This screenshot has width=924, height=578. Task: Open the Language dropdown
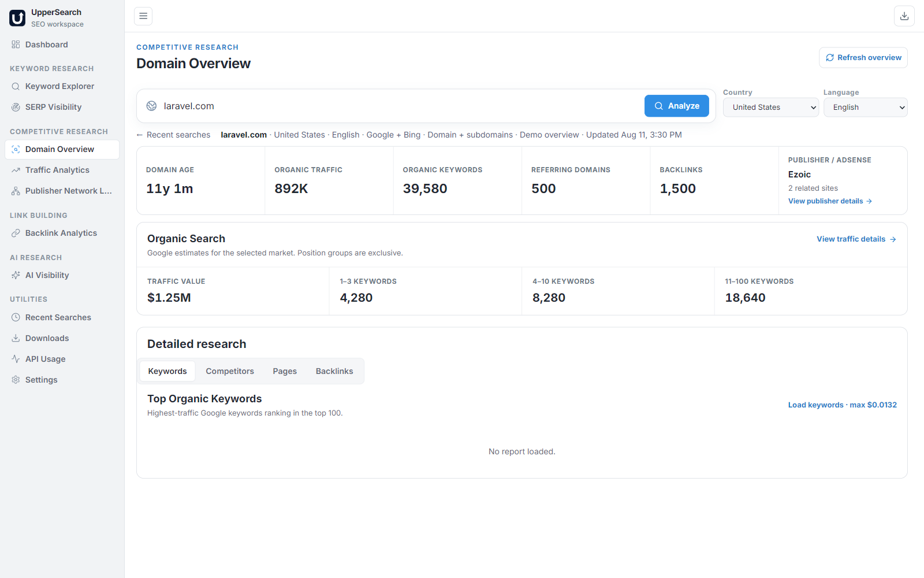[x=866, y=108]
